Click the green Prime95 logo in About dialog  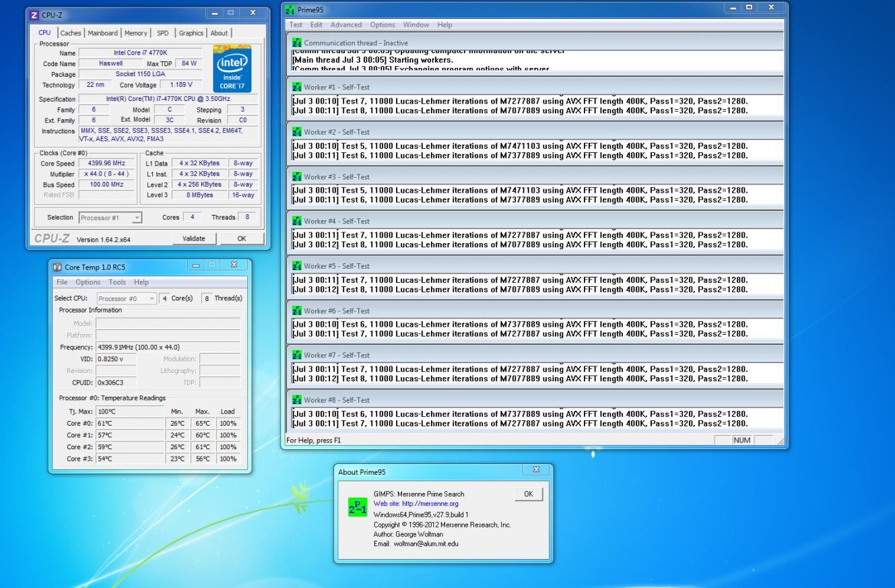(x=358, y=508)
